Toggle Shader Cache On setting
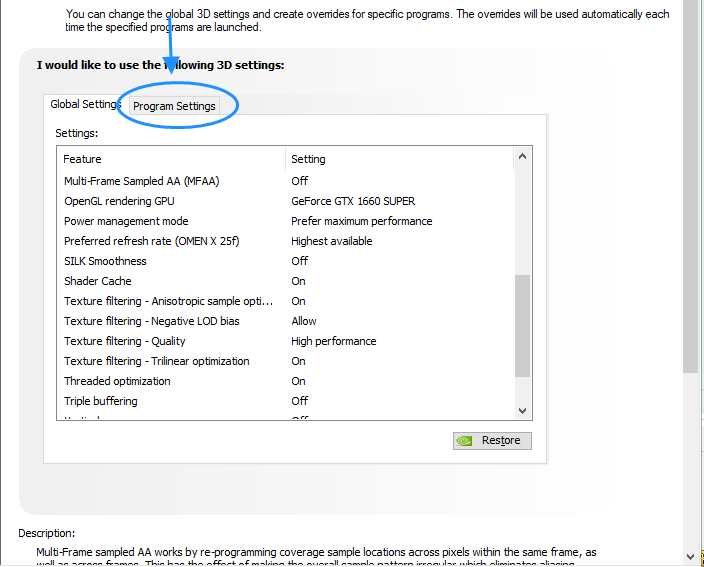Screen dimensions: 704x567 [298, 281]
